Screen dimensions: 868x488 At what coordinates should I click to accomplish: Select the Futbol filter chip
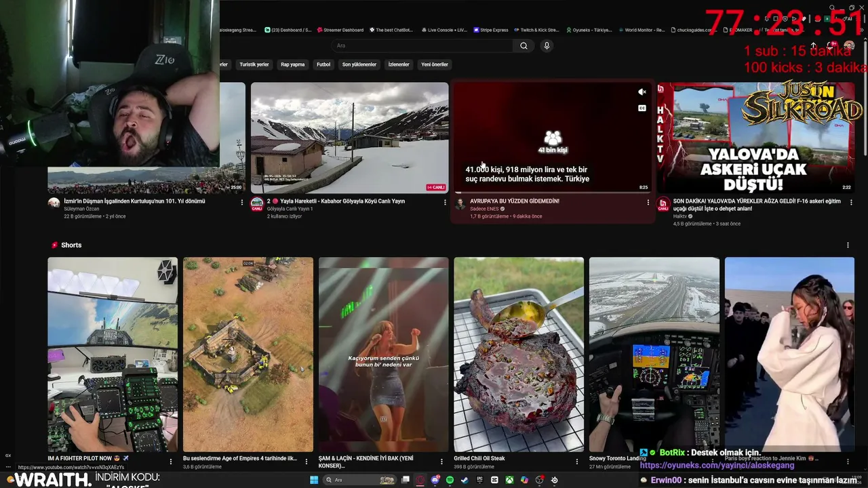323,64
